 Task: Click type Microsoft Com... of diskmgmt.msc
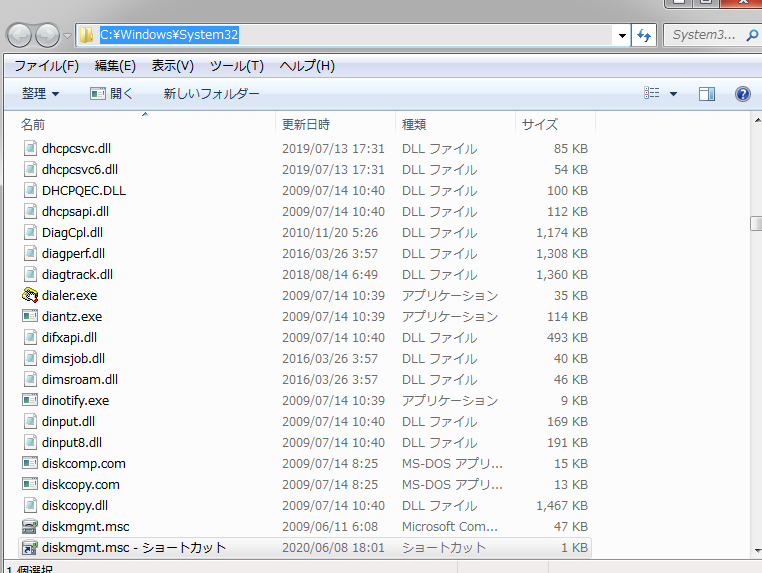point(450,527)
